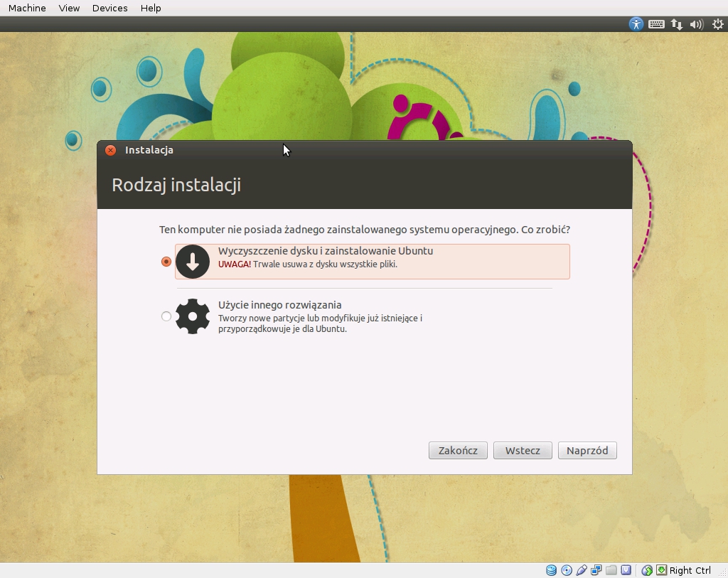The width and height of the screenshot is (728, 578).
Task: Click the Wstecz button
Action: pos(523,450)
